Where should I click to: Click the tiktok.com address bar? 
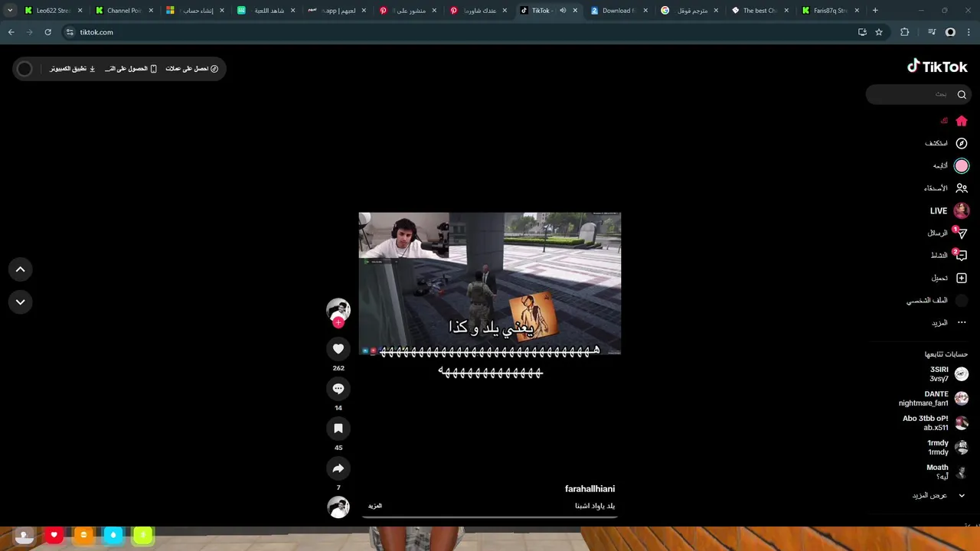tap(459, 32)
